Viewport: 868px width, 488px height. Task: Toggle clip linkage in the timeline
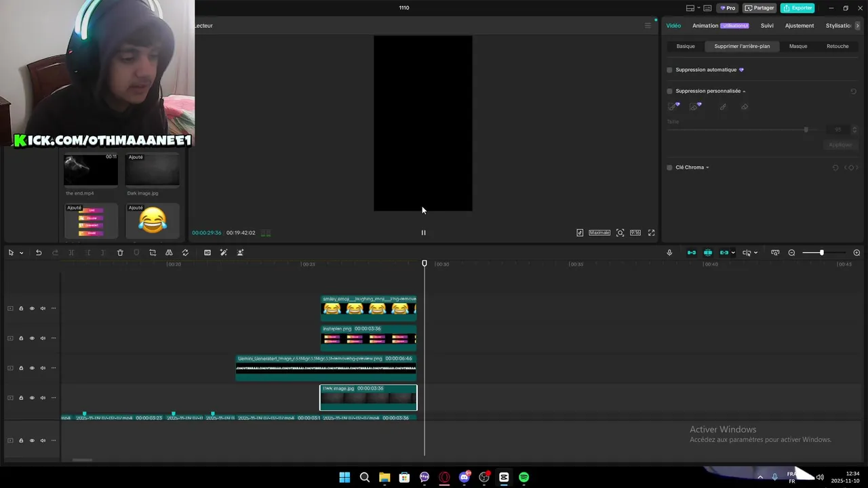click(724, 253)
